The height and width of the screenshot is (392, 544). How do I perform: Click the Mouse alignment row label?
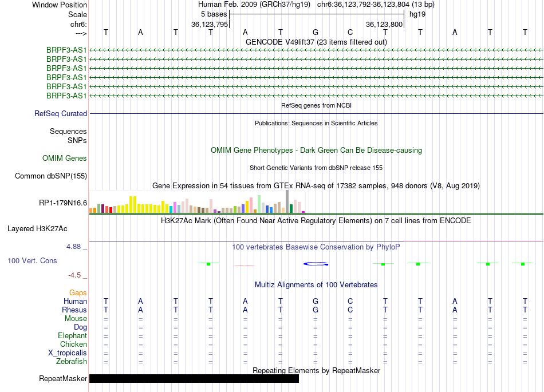[76, 319]
